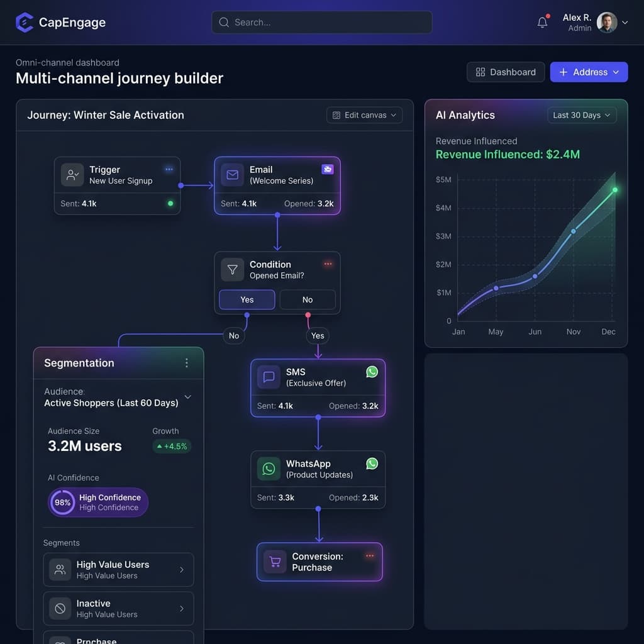644x644 pixels.
Task: Click the search magnifier icon
Action: pos(224,22)
